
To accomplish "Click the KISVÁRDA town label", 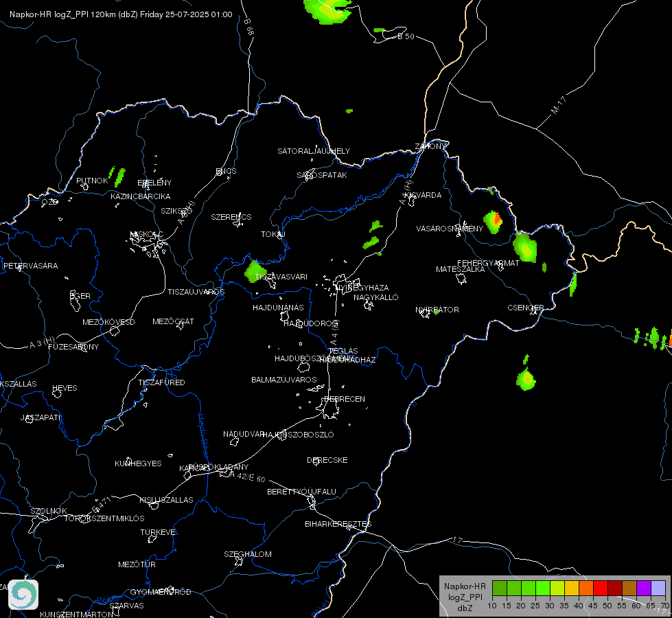I will click(x=424, y=195).
